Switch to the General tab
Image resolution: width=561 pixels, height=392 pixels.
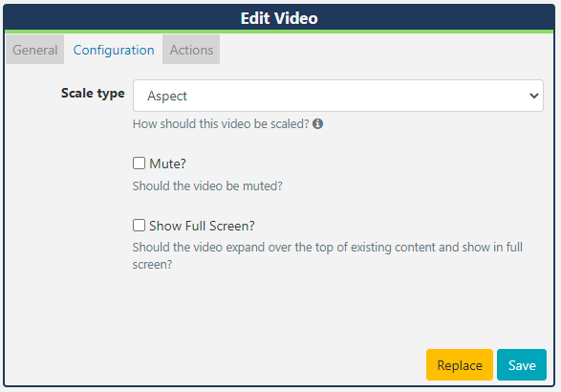coord(34,50)
